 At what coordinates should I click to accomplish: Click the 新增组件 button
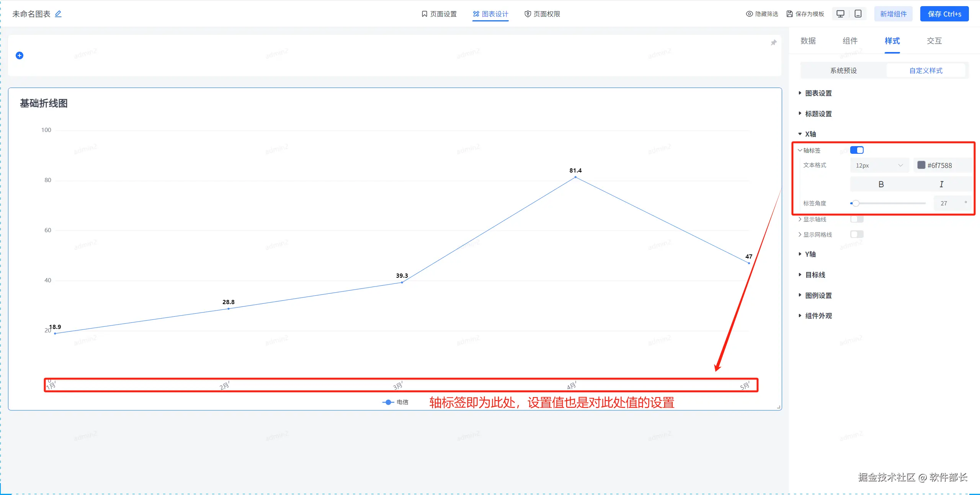(x=893, y=14)
